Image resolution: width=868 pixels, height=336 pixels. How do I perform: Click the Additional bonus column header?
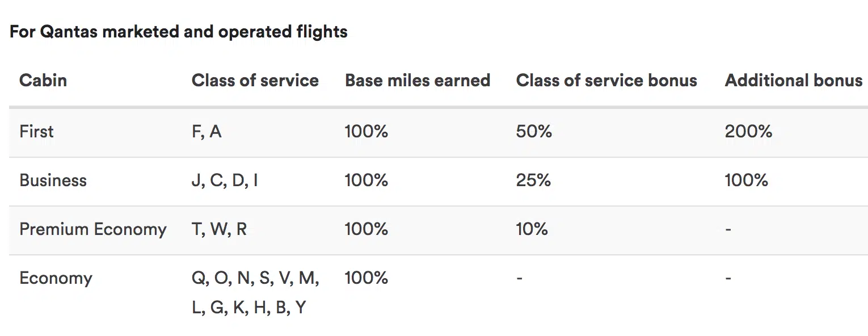pos(793,80)
